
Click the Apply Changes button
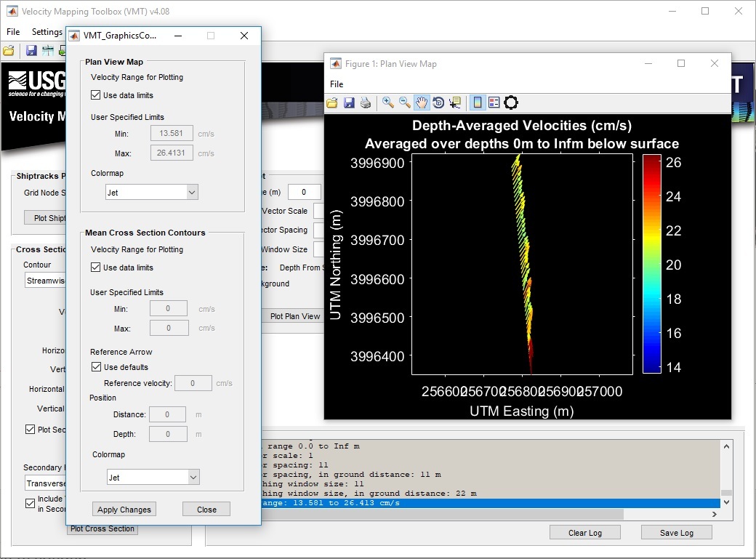tap(124, 510)
